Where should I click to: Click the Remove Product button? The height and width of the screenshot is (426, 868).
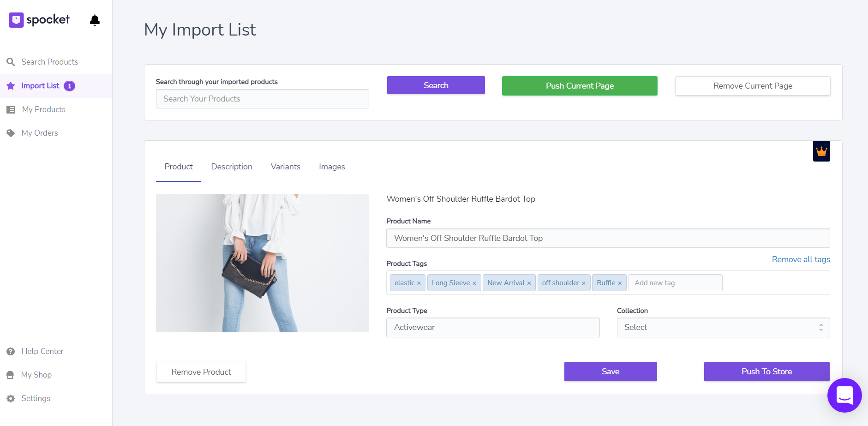point(201,372)
